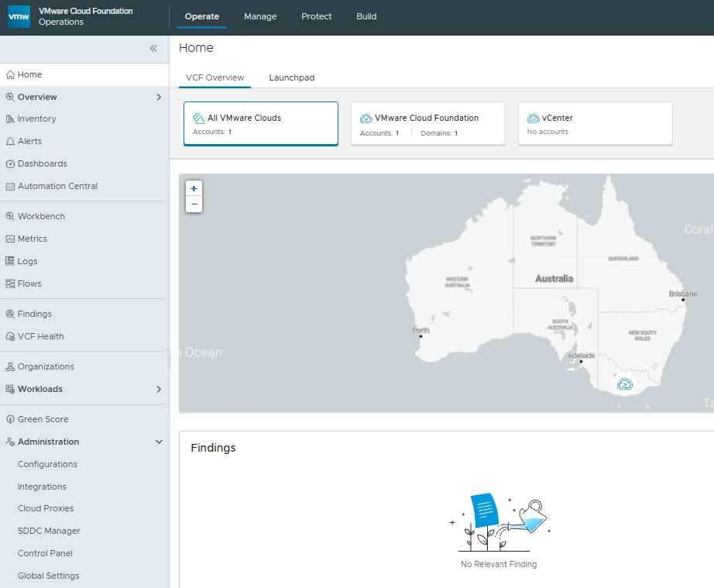714x588 pixels.
Task: Select the VMware Cloud Foundation card
Action: click(428, 123)
